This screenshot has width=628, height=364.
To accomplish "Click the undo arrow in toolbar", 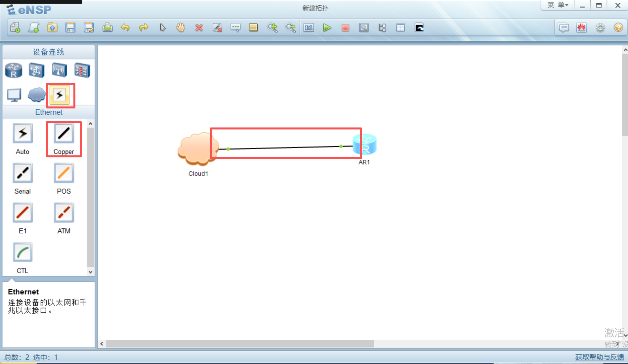I will 125,28.
